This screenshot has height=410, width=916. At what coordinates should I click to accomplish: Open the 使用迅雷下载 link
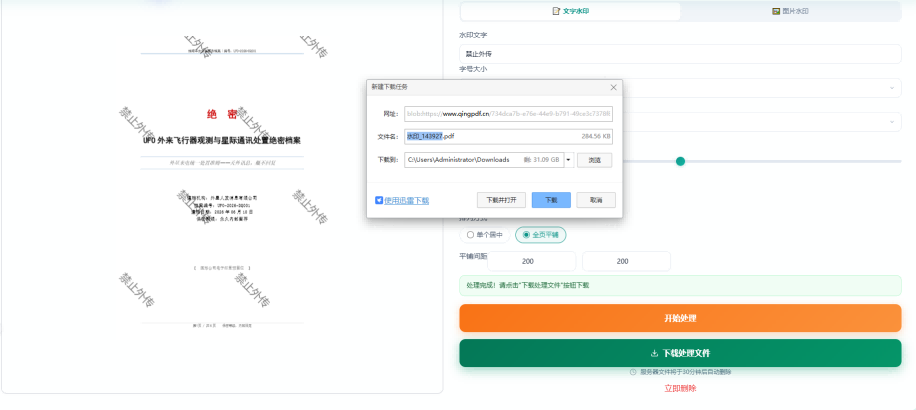[407, 200]
